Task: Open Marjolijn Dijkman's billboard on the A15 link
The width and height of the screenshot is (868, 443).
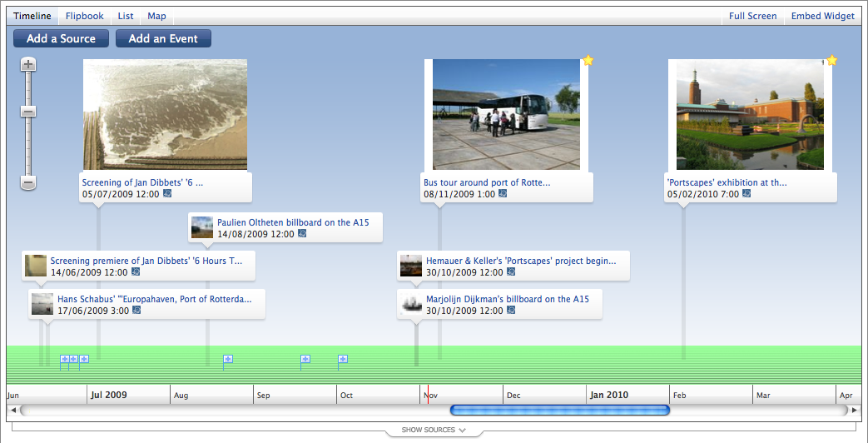Action: pyautogui.click(x=508, y=299)
